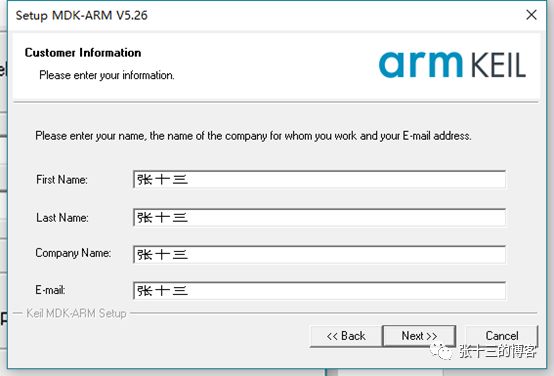Click the Customer Information heading
554x376 pixels.
click(83, 53)
